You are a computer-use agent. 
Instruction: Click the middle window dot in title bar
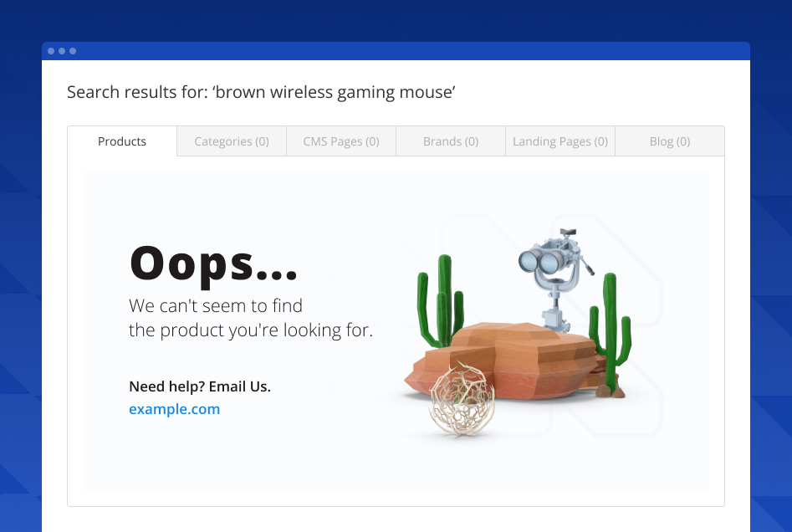point(62,51)
